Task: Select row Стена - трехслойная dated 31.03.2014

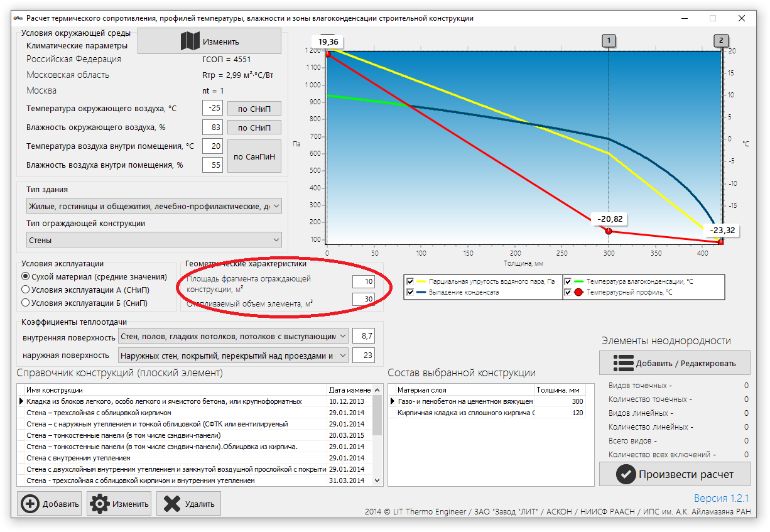Action: click(195, 480)
